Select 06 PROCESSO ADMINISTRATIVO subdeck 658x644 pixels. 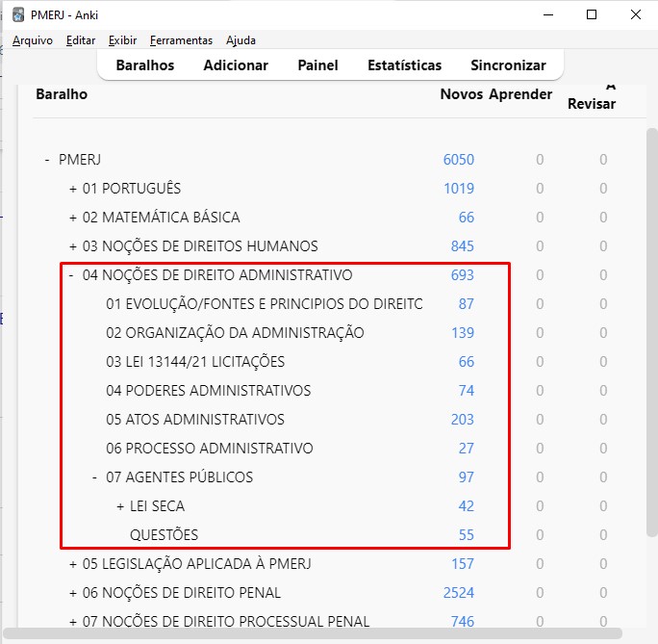210,449
